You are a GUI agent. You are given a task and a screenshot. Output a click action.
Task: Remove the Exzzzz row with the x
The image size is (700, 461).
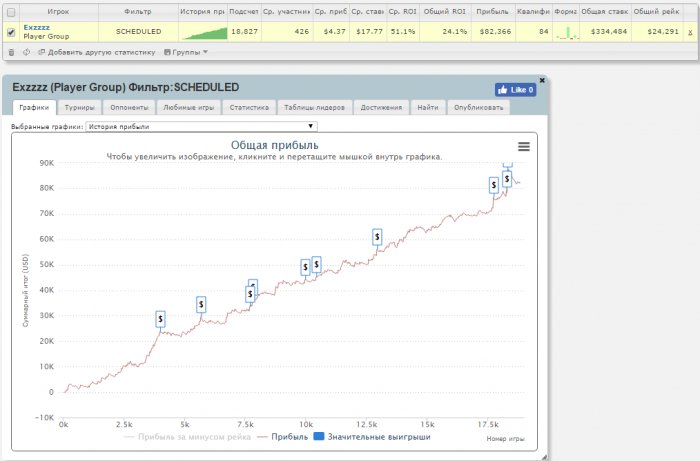(690, 32)
